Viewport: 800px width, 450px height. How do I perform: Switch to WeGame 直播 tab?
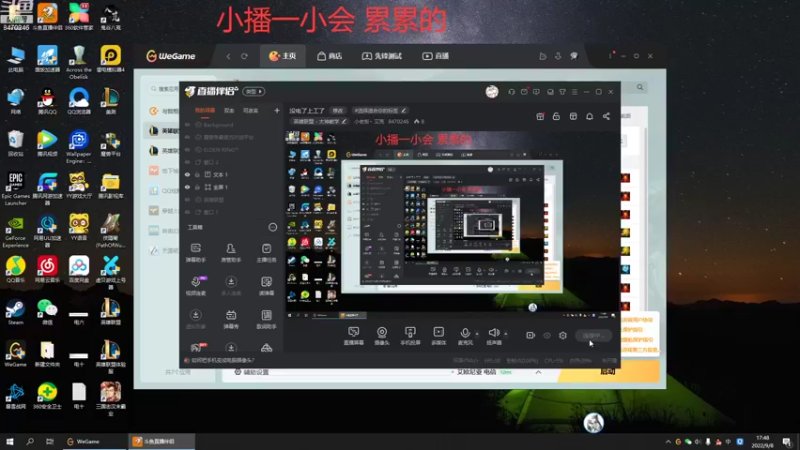point(436,56)
